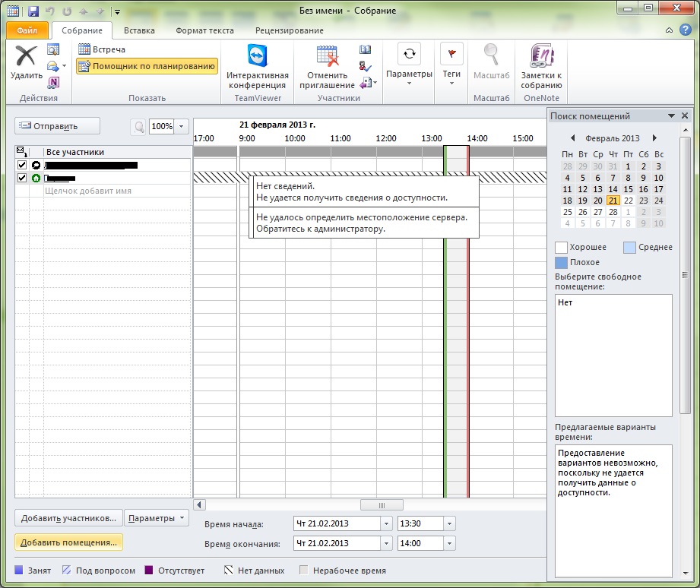Image resolution: width=700 pixels, height=588 pixels.
Task: Click the Хорошее white legend swatch
Action: [561, 247]
